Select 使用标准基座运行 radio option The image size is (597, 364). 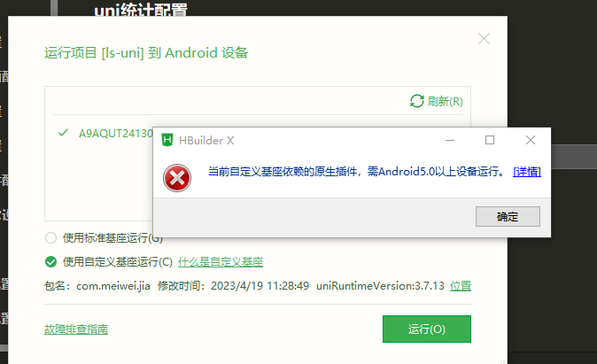pos(50,238)
